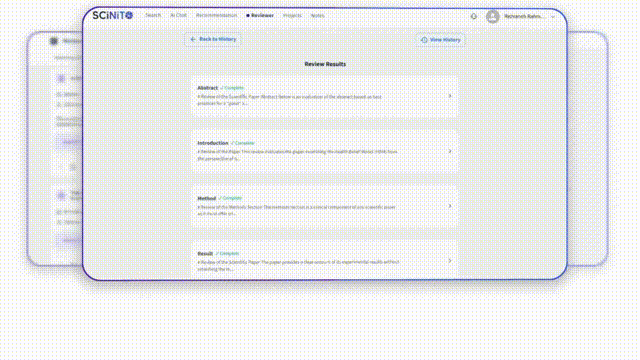
Task: Click the user name in the header
Action: click(524, 16)
